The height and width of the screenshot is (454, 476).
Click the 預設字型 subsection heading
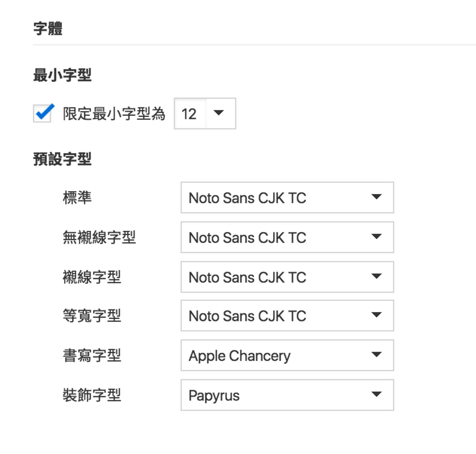tap(62, 159)
